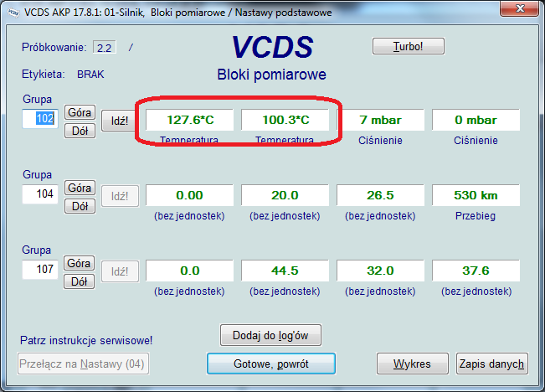Click the Przebieg label
Viewport: 545px width, 392px height.
(476, 216)
